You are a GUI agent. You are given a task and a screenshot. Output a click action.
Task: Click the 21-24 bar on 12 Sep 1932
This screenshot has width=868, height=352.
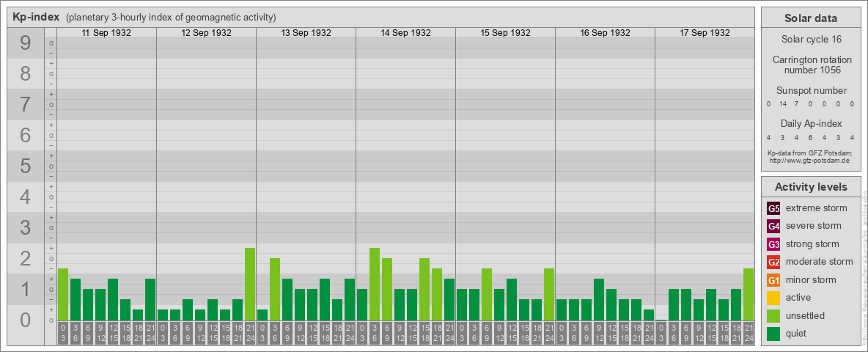click(250, 285)
